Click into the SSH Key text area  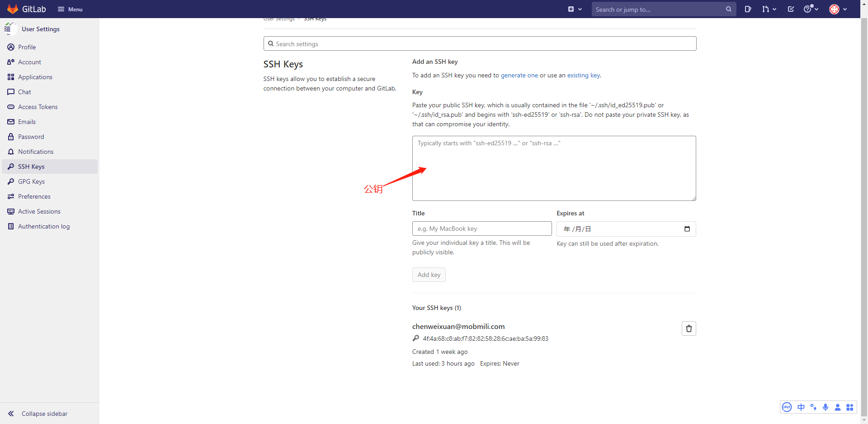[x=554, y=168]
